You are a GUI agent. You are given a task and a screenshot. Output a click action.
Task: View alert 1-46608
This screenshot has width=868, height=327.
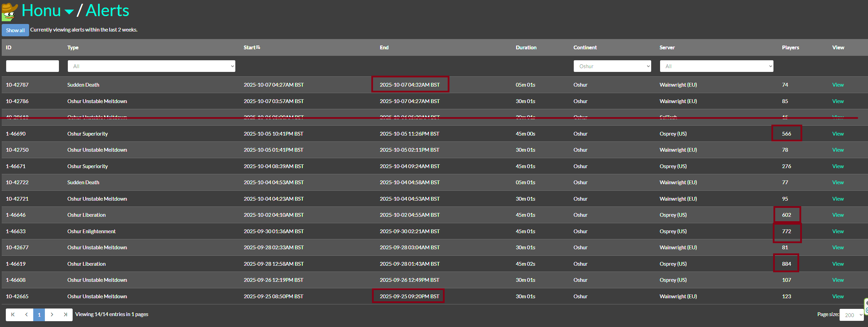[838, 280]
